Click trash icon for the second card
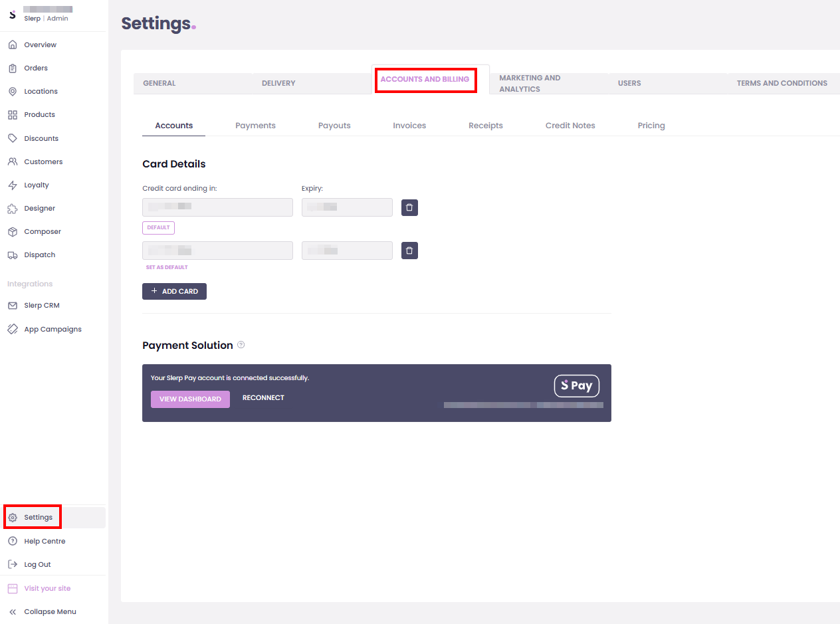Image resolution: width=840 pixels, height=624 pixels. tap(409, 251)
